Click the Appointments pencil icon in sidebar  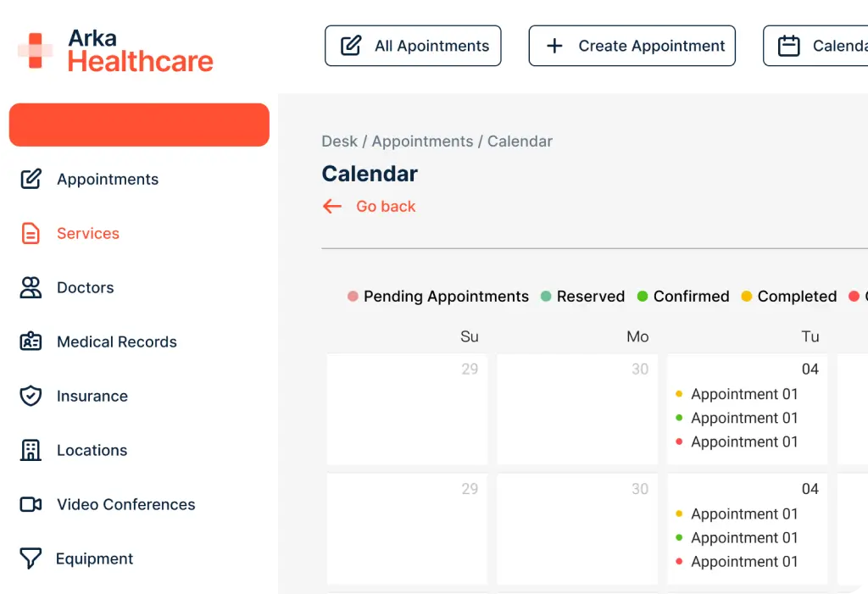(31, 179)
